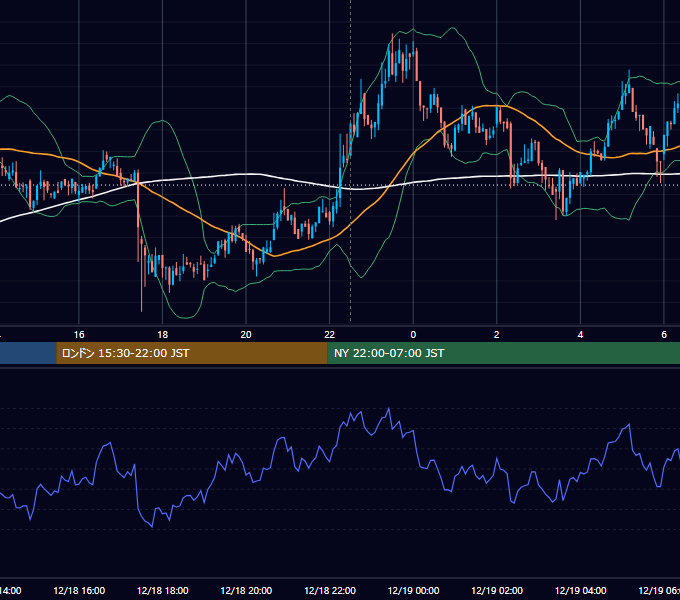Image resolution: width=680 pixels, height=600 pixels.
Task: Click the 12/19 02:00 date label
Action: pos(497,590)
